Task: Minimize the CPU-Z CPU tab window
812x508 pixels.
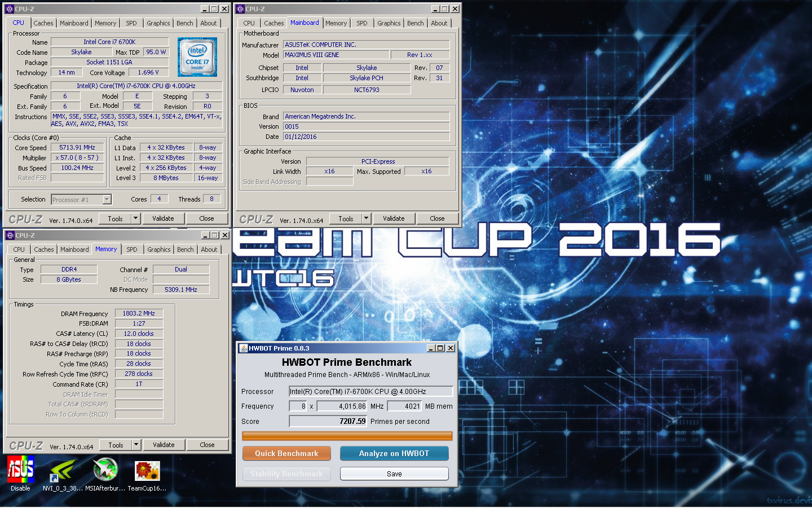Action: point(205,9)
